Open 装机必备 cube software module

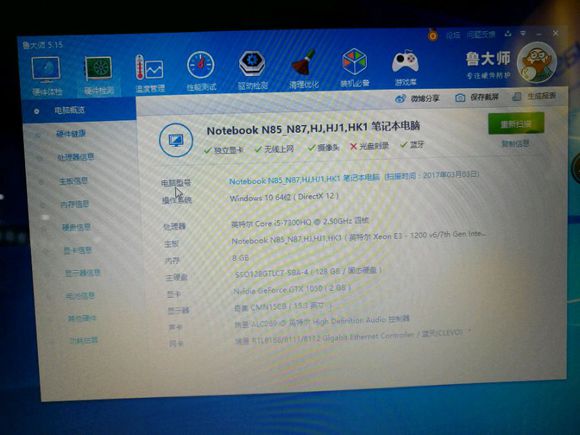click(354, 67)
